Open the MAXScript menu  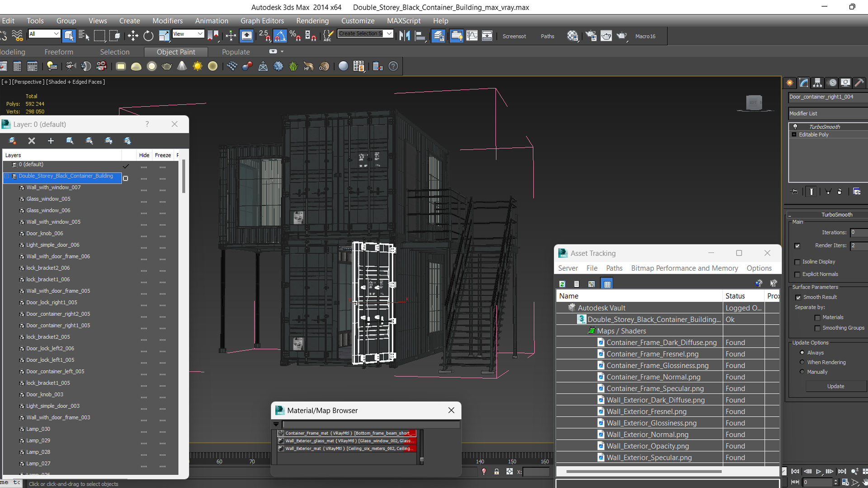click(x=404, y=21)
